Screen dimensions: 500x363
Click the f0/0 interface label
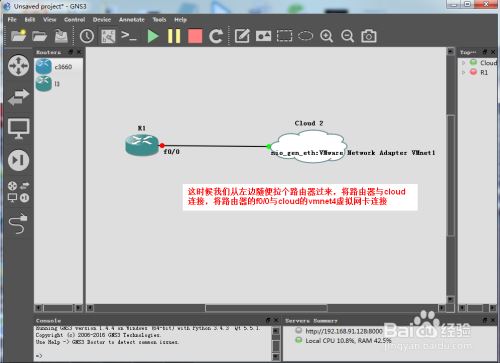[172, 152]
